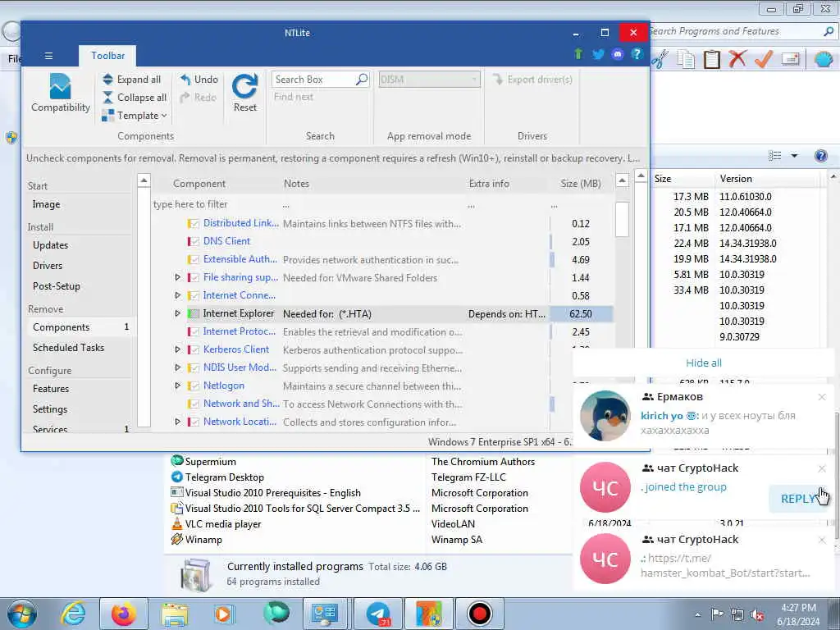Toggle the Internet Connection checkbox
The width and height of the screenshot is (840, 630).
(x=194, y=295)
